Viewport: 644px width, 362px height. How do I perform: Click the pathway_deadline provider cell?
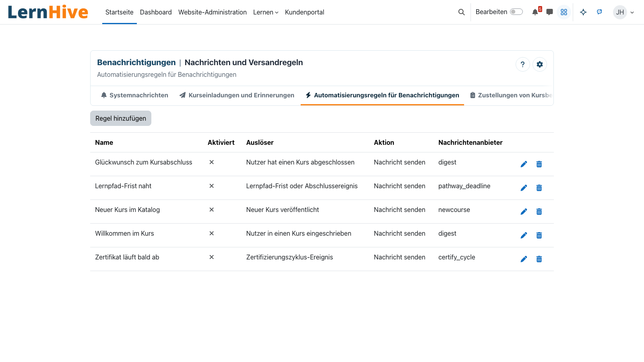(464, 186)
